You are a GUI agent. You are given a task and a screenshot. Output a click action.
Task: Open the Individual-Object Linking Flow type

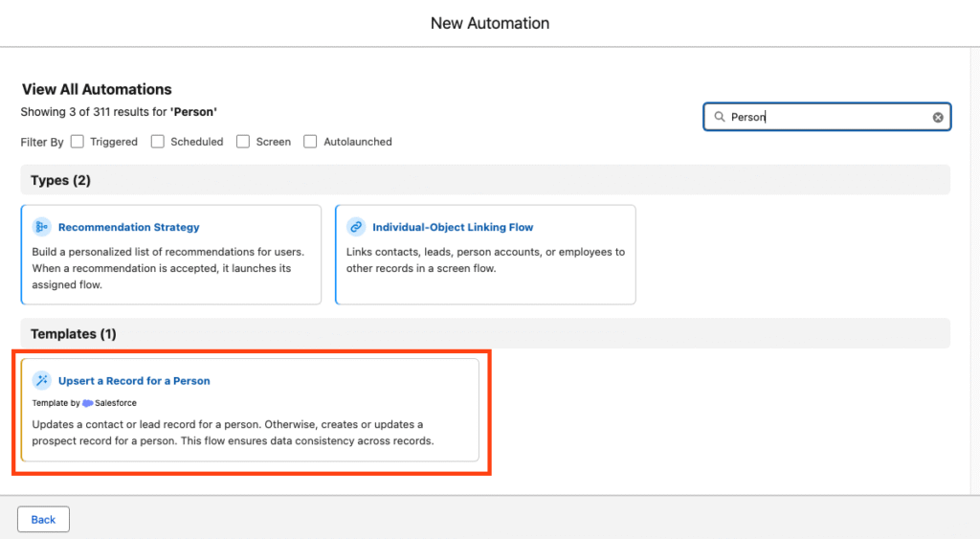click(x=453, y=227)
